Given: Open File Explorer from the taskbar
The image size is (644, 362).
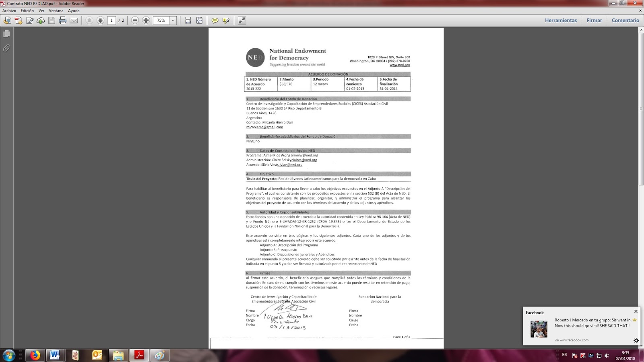Looking at the screenshot, I should click(118, 356).
